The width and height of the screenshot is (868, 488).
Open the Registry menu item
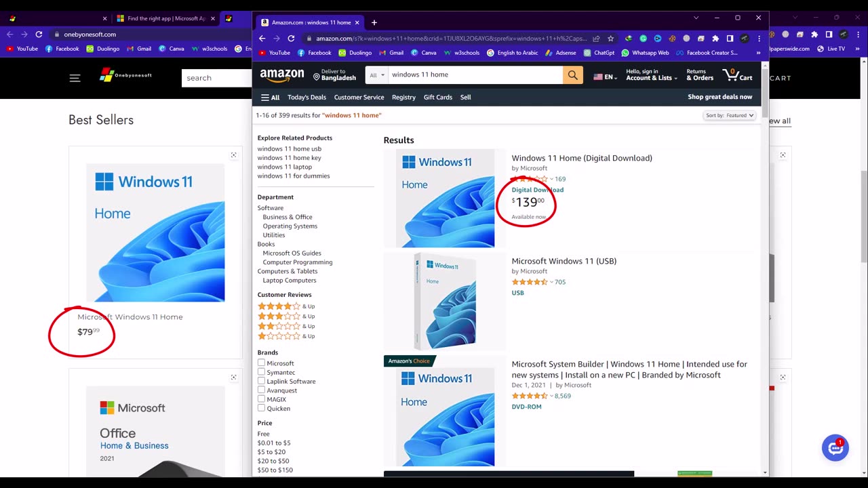click(403, 98)
